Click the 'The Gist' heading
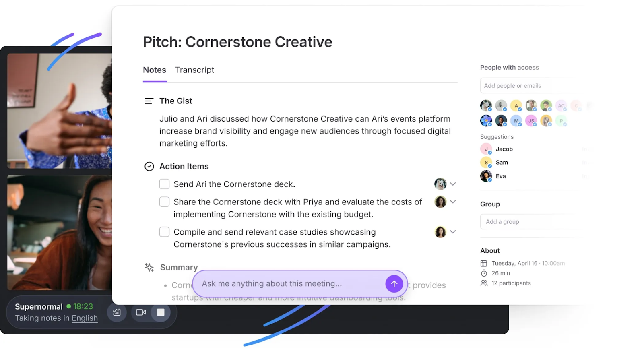The width and height of the screenshot is (644, 353). (x=176, y=101)
